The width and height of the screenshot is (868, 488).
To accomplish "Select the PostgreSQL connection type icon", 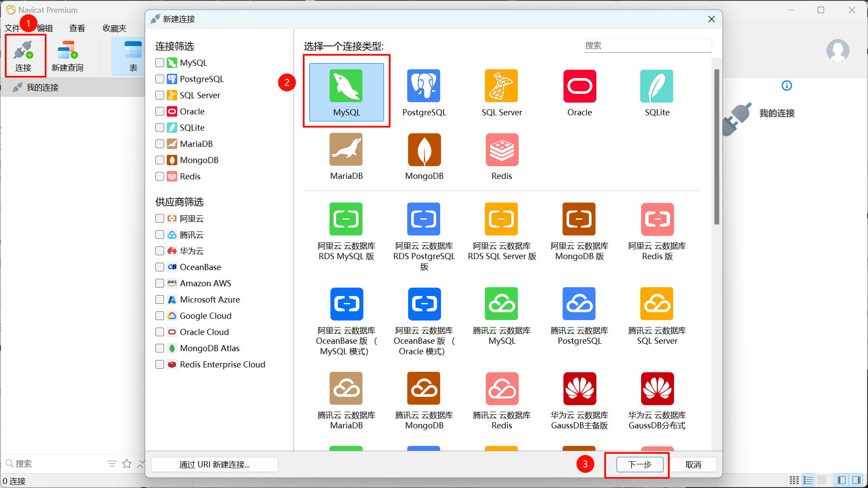I will [423, 86].
